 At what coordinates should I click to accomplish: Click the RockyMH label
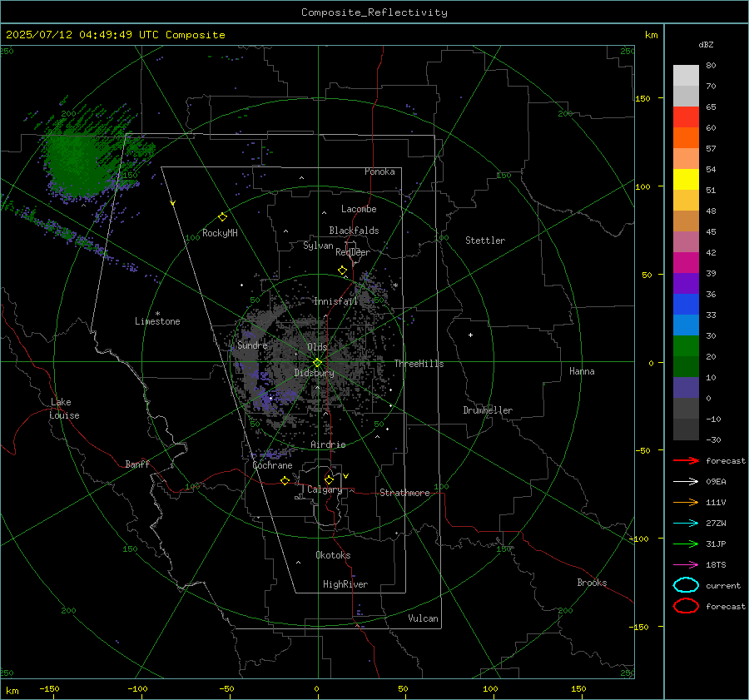[220, 233]
